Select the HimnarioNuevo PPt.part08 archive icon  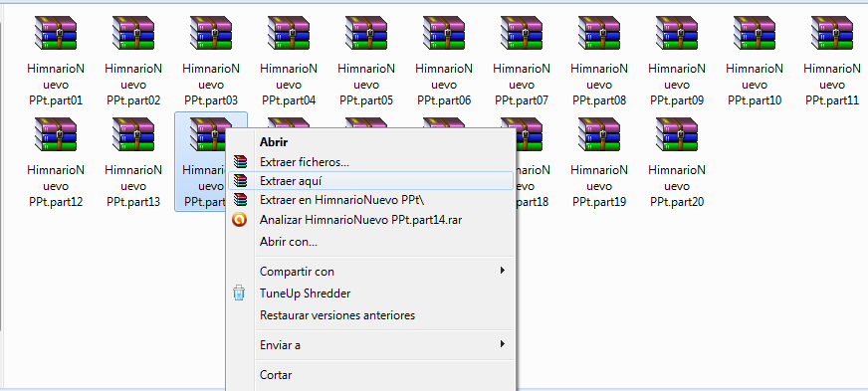[599, 33]
